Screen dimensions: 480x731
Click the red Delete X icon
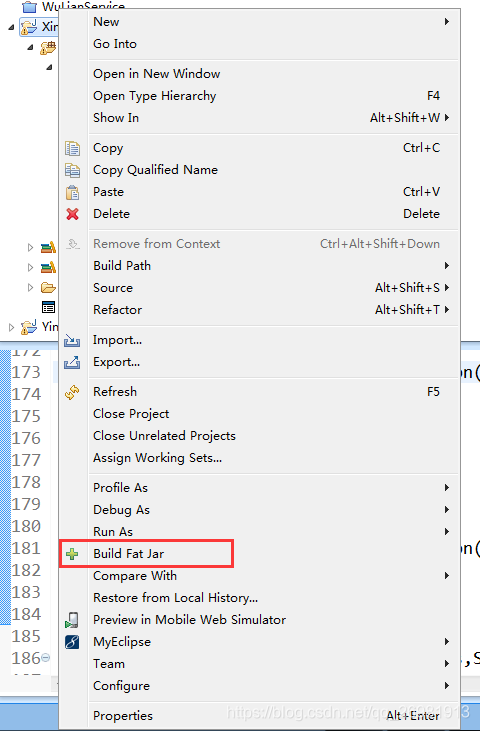[72, 214]
